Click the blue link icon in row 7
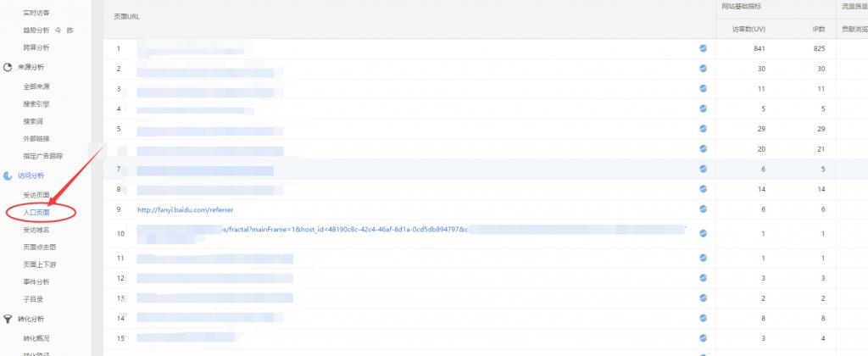This screenshot has width=868, height=356. 703,169
